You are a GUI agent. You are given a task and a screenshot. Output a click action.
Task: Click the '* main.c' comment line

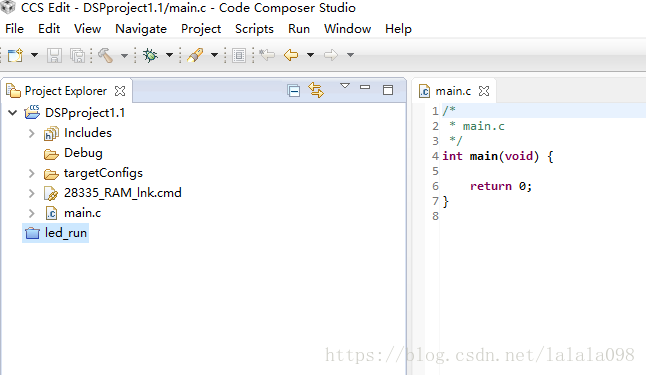pyautogui.click(x=477, y=126)
